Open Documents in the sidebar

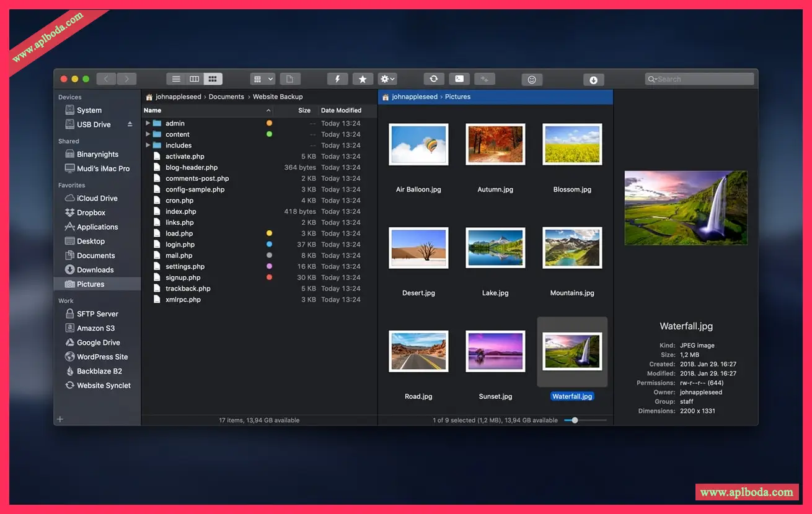point(97,255)
